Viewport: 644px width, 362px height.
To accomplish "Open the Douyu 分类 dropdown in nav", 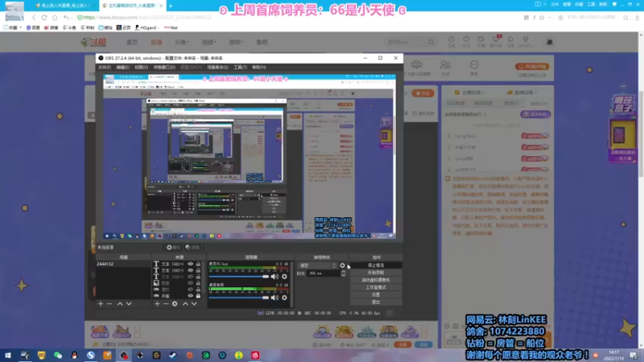I will click(182, 43).
